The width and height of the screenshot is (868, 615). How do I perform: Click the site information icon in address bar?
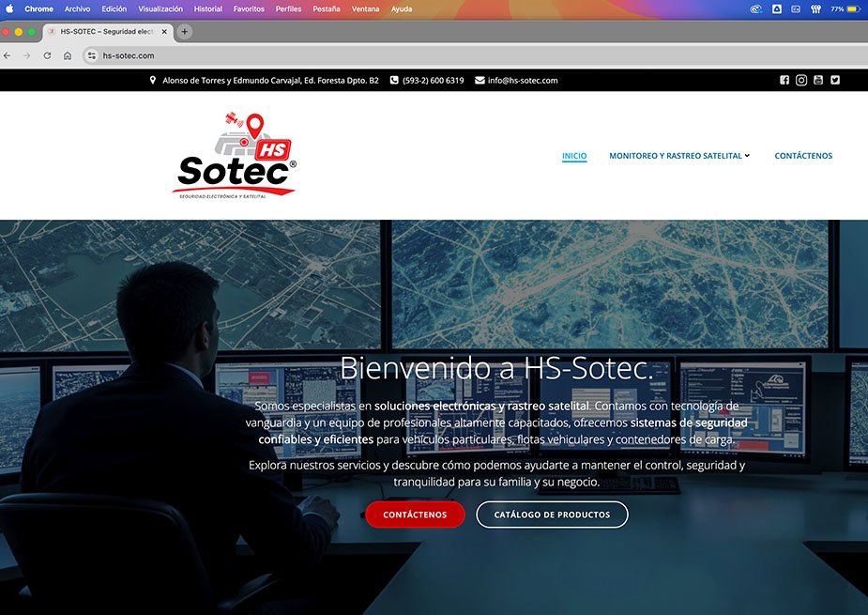(x=92, y=55)
